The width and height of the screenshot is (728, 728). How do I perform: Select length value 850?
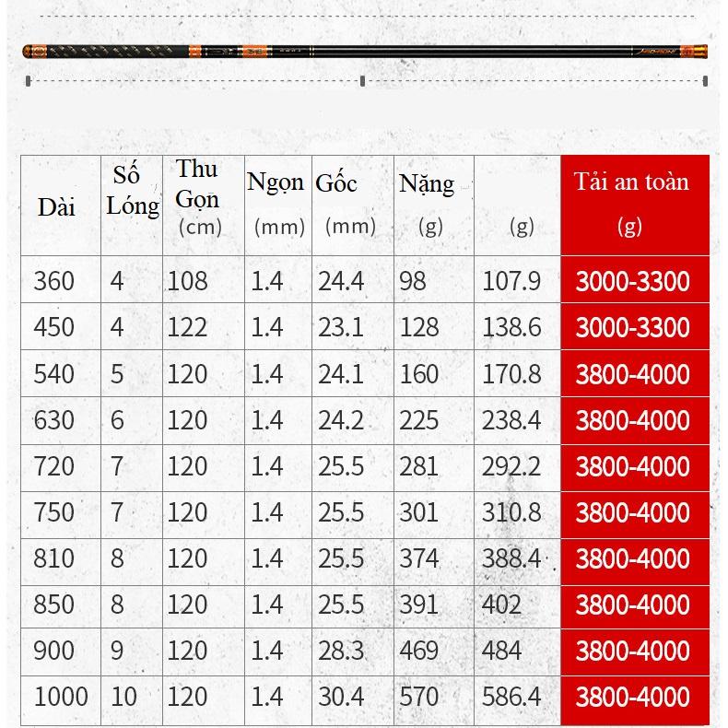(53, 605)
